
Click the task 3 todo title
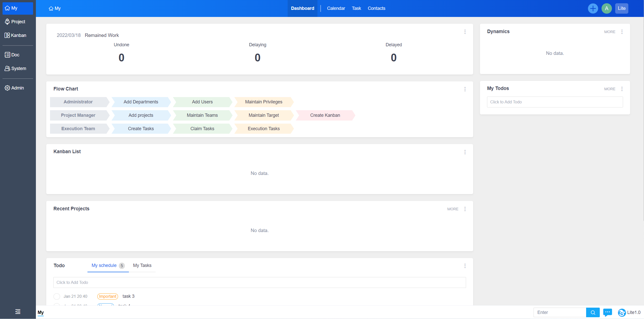(128, 296)
